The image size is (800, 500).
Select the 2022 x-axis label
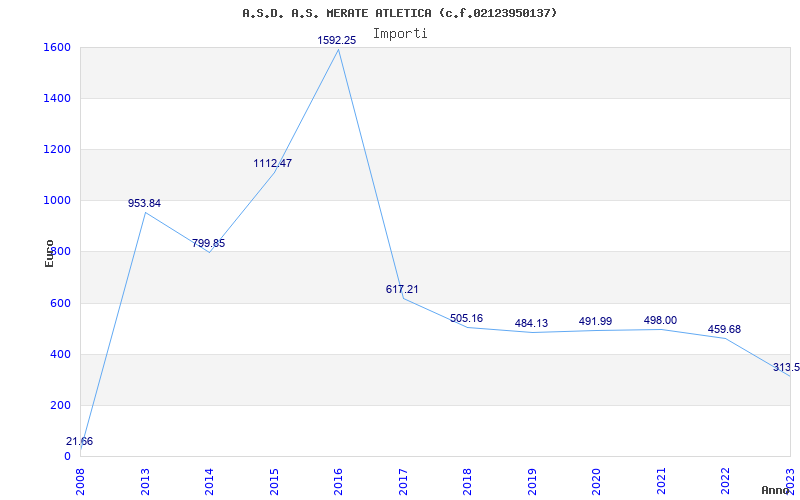click(x=726, y=481)
